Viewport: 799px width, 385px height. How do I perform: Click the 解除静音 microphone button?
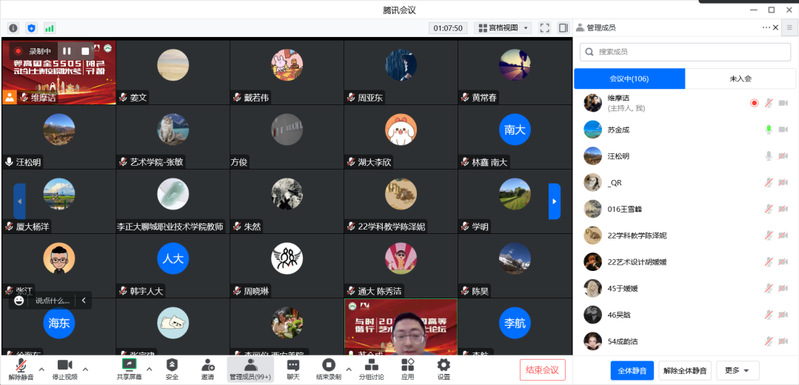[x=21, y=369]
